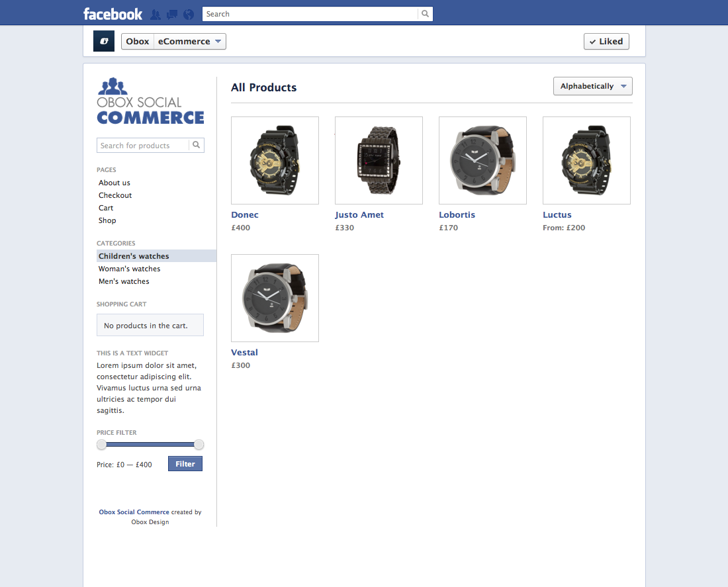Image resolution: width=728 pixels, height=587 pixels.
Task: Open the notifications globe icon
Action: click(188, 13)
